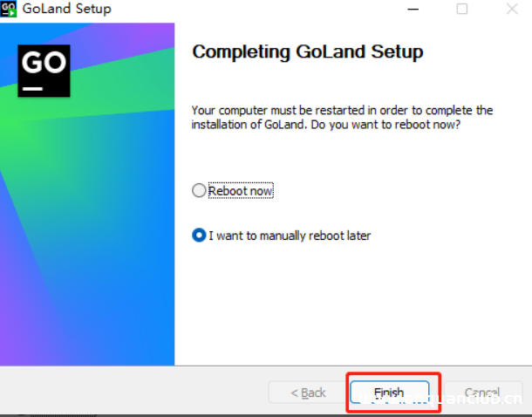Click the restart required description text
532x417 pixels.
[342, 118]
